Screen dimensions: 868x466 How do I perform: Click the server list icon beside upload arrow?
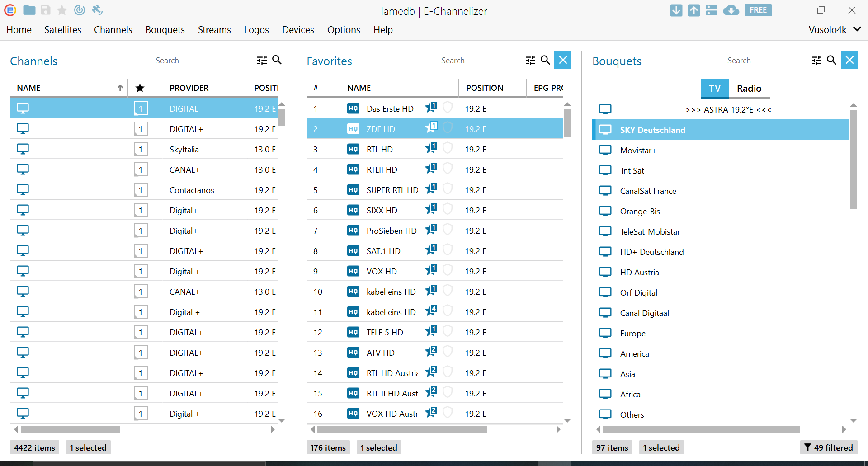coord(712,10)
